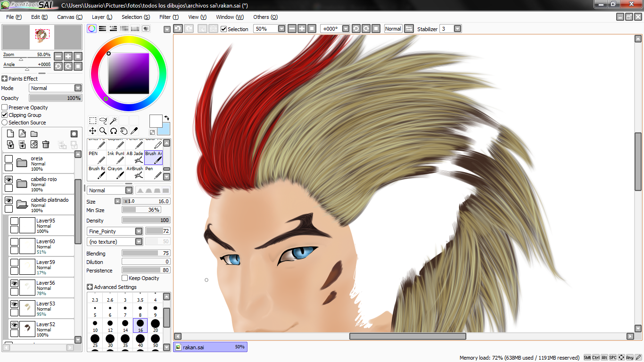Click the Transfer Down layer icon
644x362 pixels.
point(10,144)
